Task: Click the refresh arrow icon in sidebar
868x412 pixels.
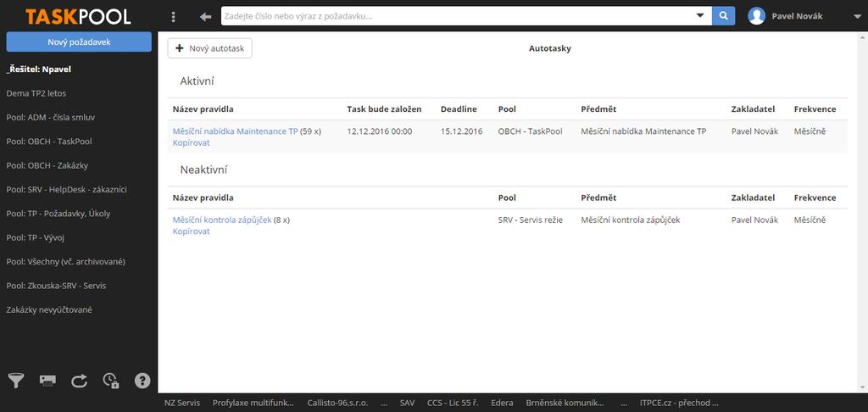Action: (79, 381)
